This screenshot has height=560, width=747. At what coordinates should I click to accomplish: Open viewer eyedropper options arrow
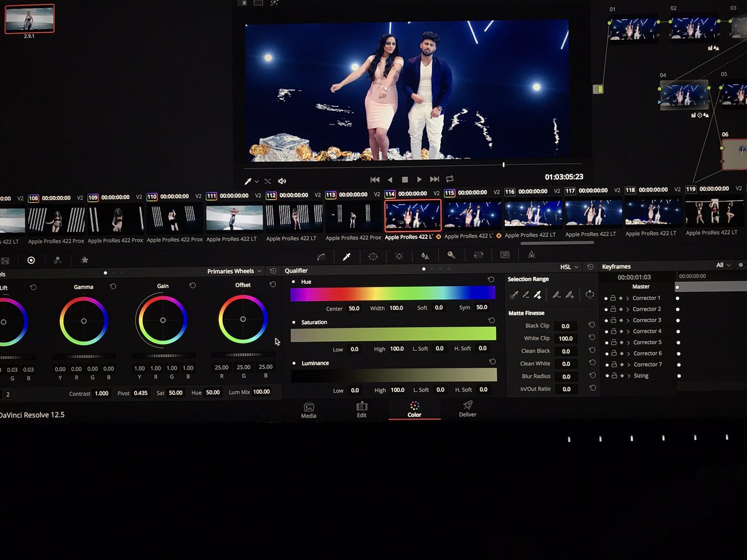pos(256,182)
